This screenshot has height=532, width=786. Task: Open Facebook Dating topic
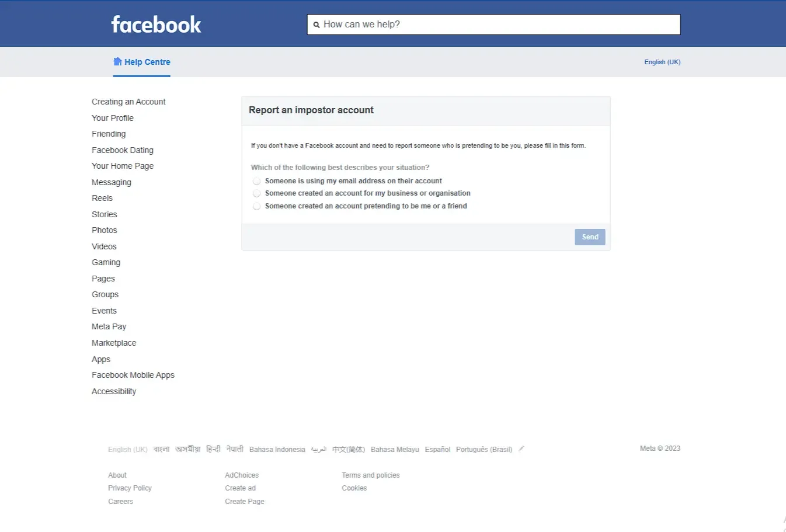(x=123, y=150)
